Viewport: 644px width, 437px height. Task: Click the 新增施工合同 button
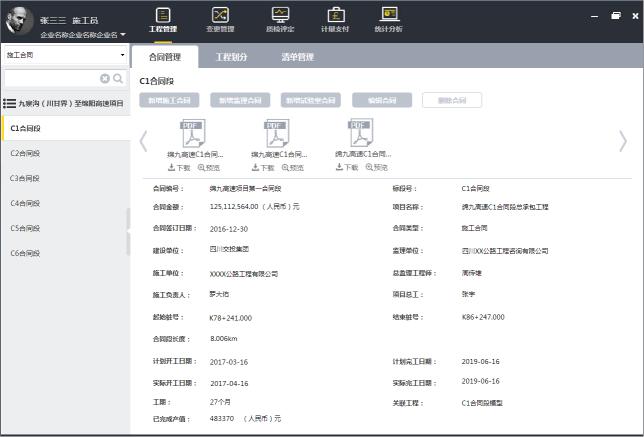click(169, 100)
